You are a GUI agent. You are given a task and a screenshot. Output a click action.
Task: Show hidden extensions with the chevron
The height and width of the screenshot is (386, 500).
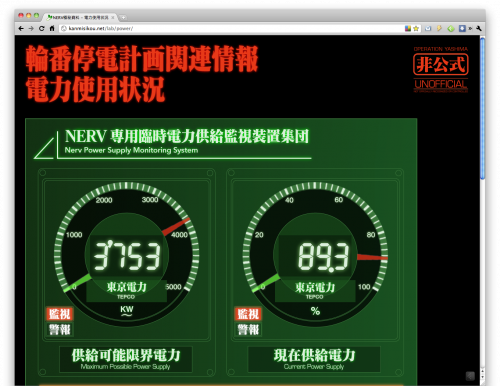coord(470,29)
